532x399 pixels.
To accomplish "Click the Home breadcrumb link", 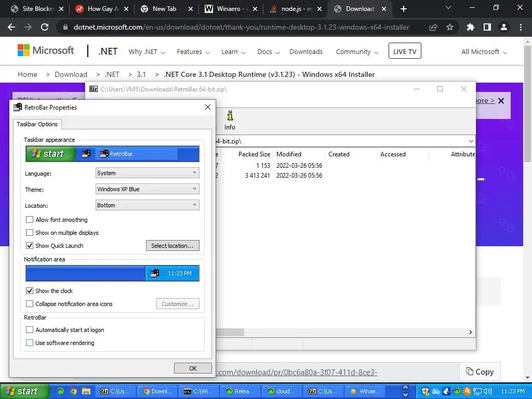I will (x=28, y=74).
